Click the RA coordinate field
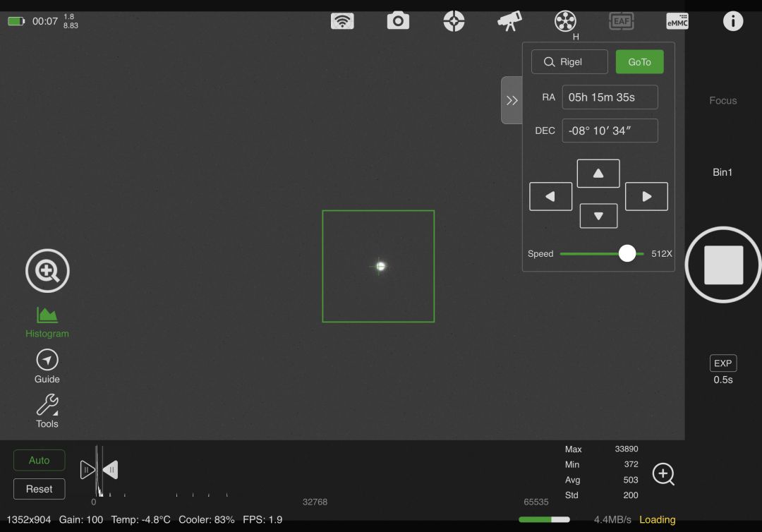 pyautogui.click(x=610, y=97)
